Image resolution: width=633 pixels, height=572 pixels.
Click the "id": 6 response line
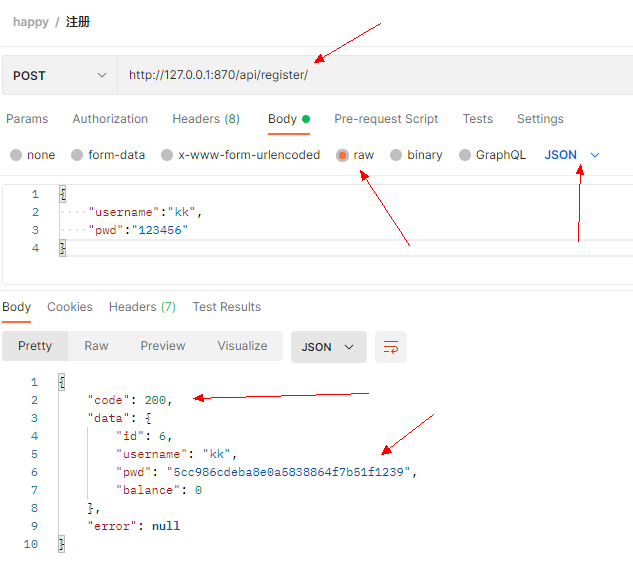[x=144, y=436]
